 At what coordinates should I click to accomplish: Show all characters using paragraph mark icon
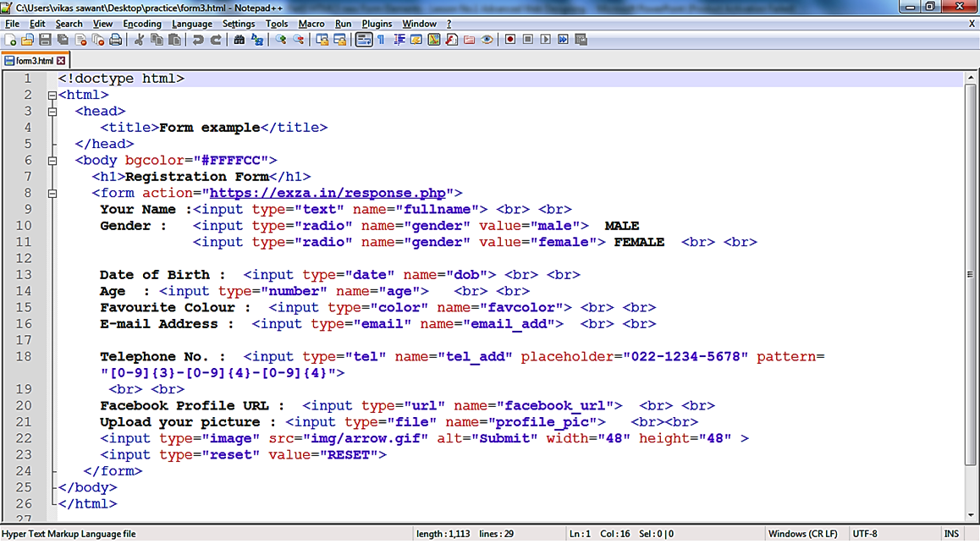(381, 39)
